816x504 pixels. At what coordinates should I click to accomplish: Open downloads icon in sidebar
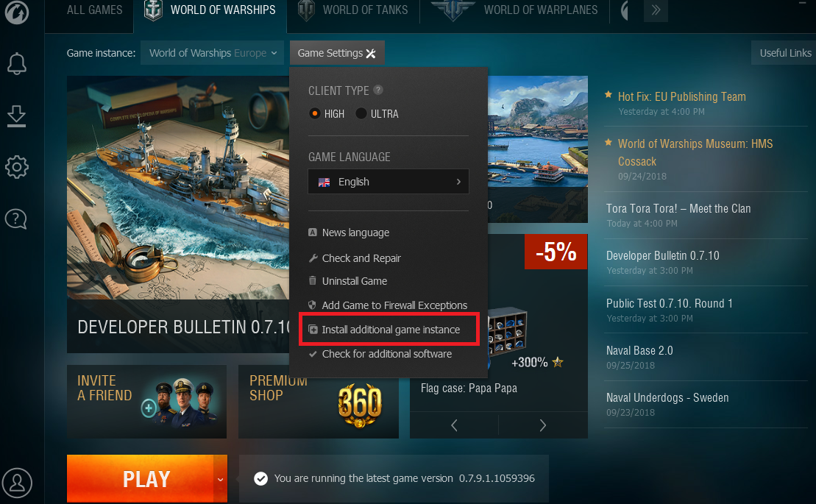coord(17,116)
